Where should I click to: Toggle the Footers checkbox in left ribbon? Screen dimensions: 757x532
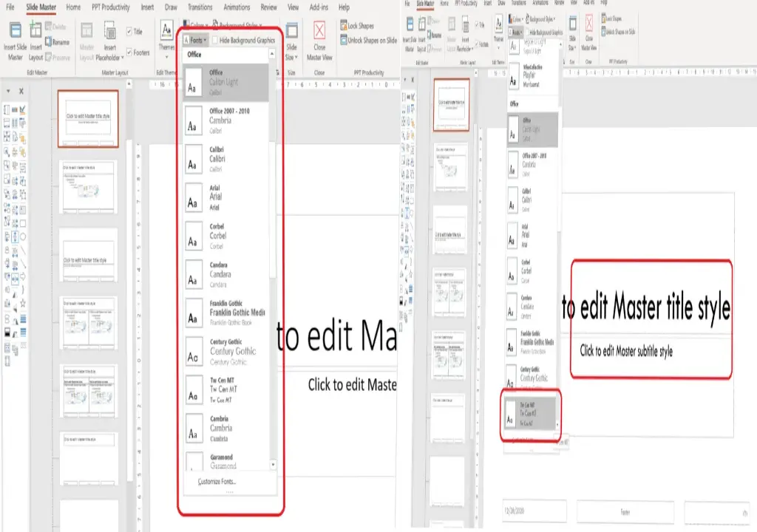pyautogui.click(x=129, y=52)
